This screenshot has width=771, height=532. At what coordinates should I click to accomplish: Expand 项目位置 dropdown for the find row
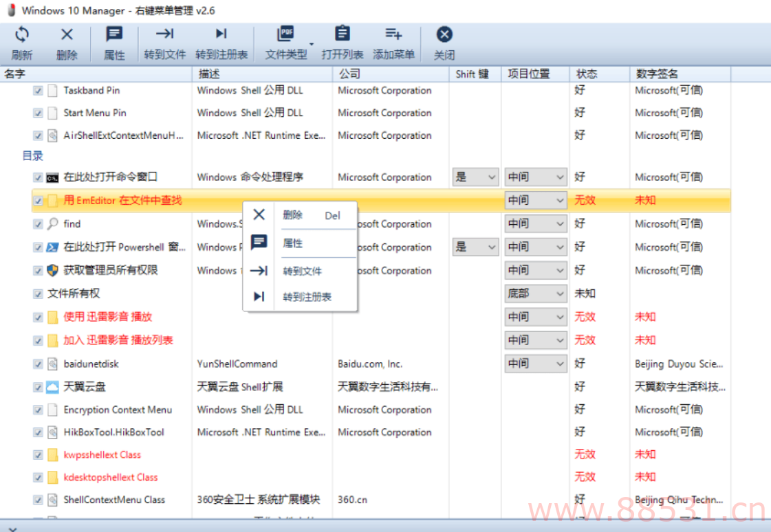(x=536, y=224)
